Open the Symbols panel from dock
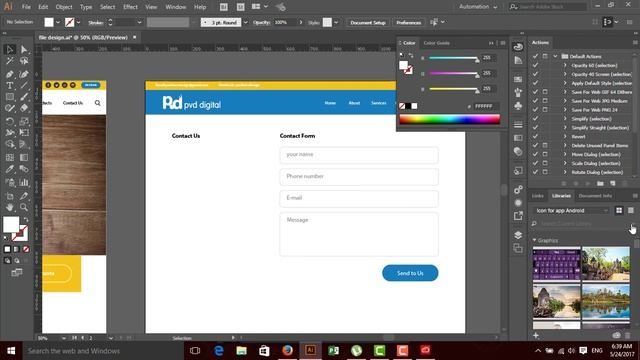Screen dimensions: 640x360 click(518, 106)
